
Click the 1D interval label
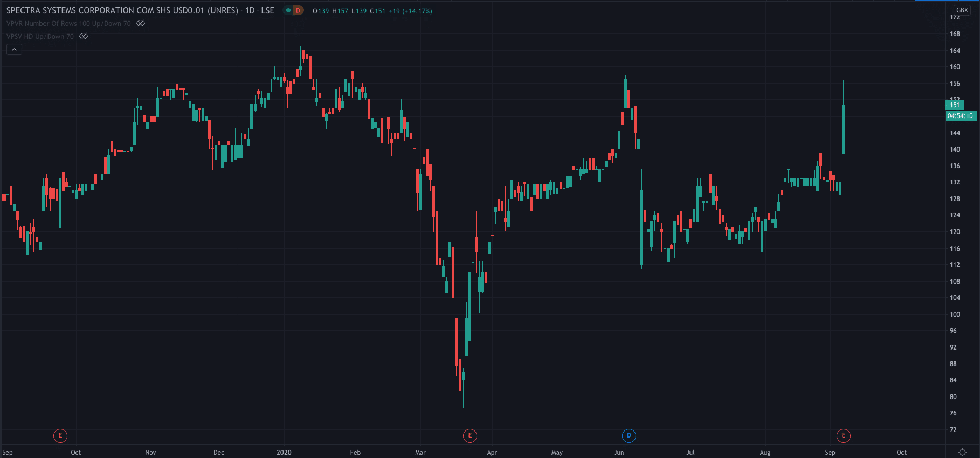(x=250, y=10)
